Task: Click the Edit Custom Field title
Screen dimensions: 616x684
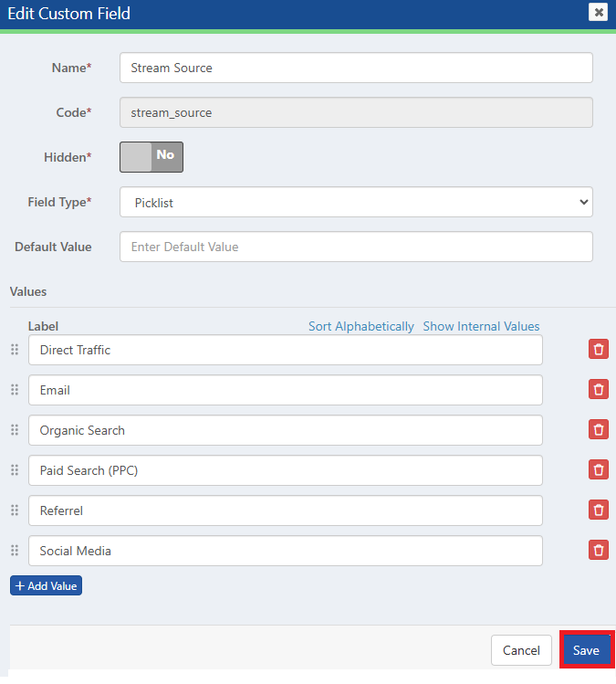Action: pos(68,14)
